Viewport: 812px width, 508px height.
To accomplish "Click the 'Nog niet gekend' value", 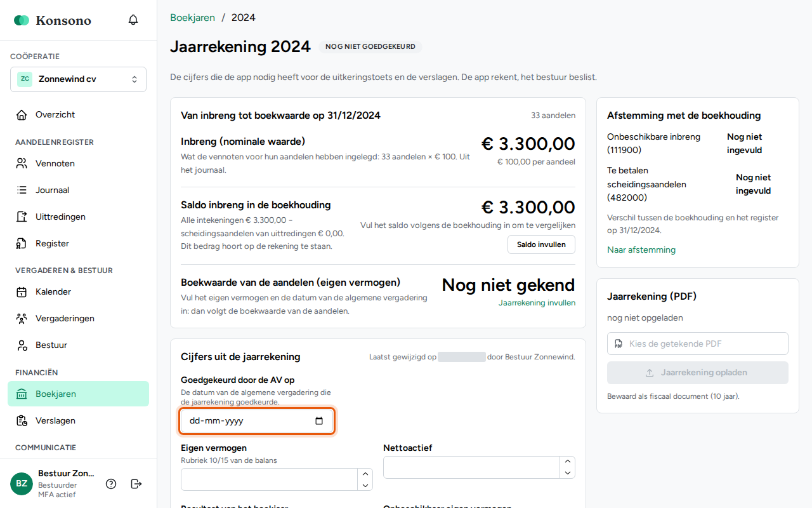I will [508, 285].
